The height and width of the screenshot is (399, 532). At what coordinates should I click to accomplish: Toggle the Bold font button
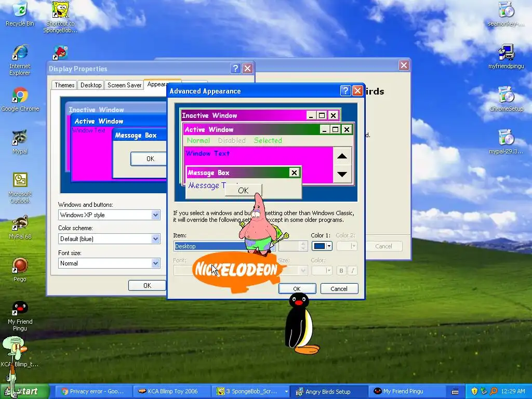(x=341, y=270)
